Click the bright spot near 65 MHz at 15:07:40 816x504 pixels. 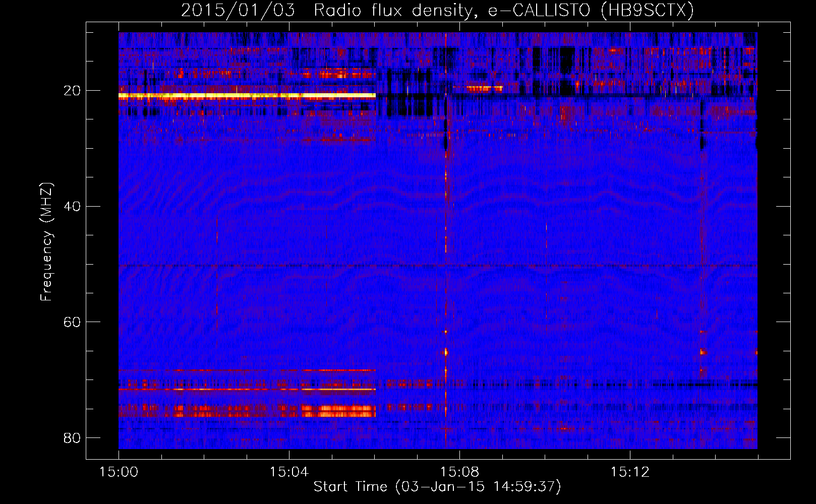coord(445,352)
